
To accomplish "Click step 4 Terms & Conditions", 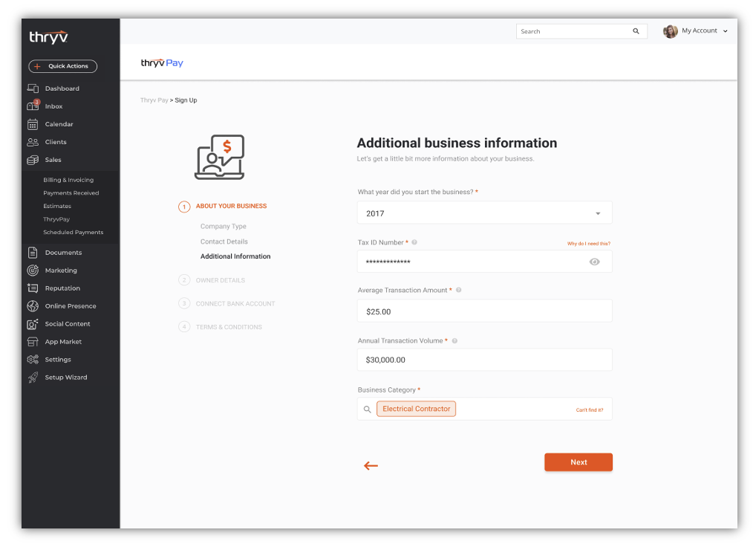I will coord(221,326).
